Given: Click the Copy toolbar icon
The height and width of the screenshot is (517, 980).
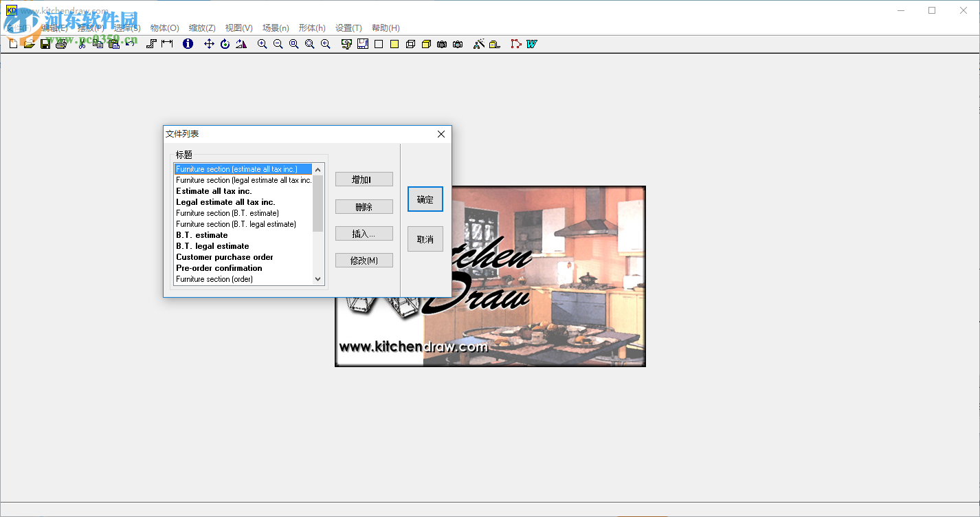Looking at the screenshot, I should coord(98,44).
